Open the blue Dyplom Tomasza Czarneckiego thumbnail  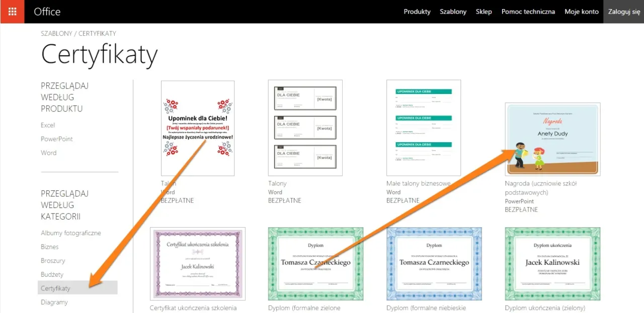[434, 264]
